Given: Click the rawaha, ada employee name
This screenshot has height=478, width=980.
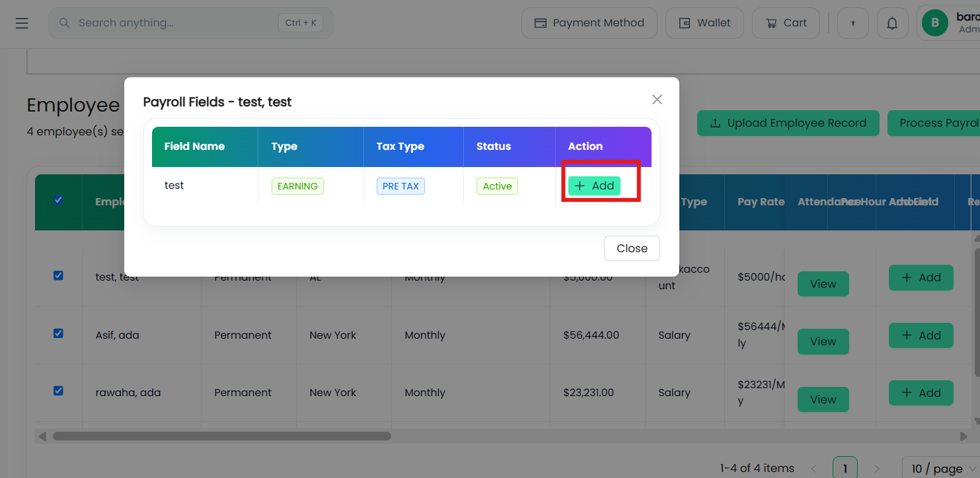Looking at the screenshot, I should (x=128, y=393).
